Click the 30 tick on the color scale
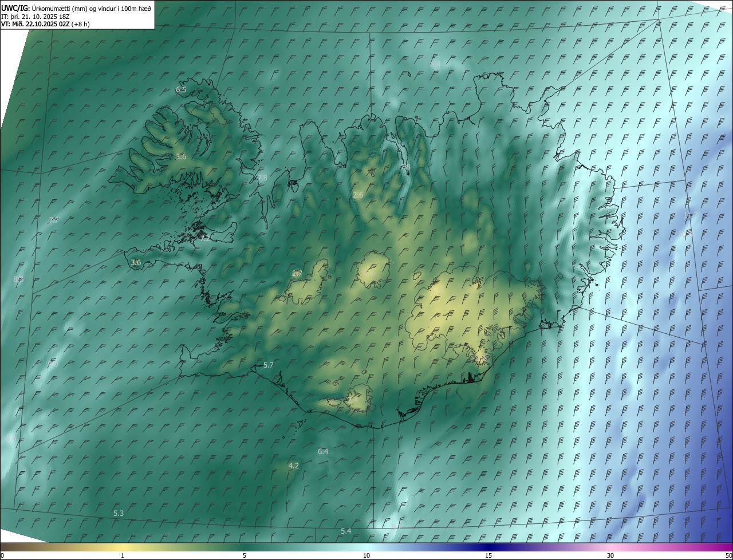 pyautogui.click(x=610, y=556)
